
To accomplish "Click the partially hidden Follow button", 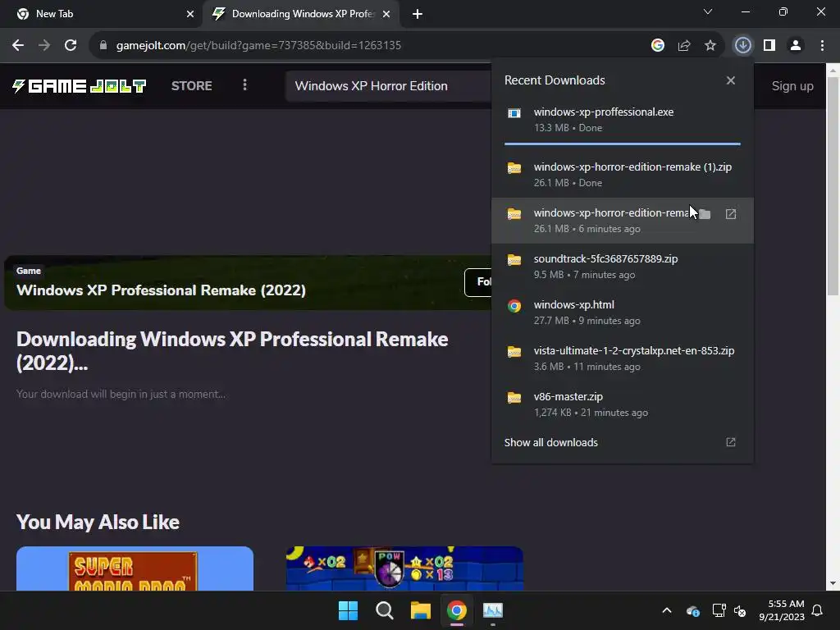I will tap(478, 282).
